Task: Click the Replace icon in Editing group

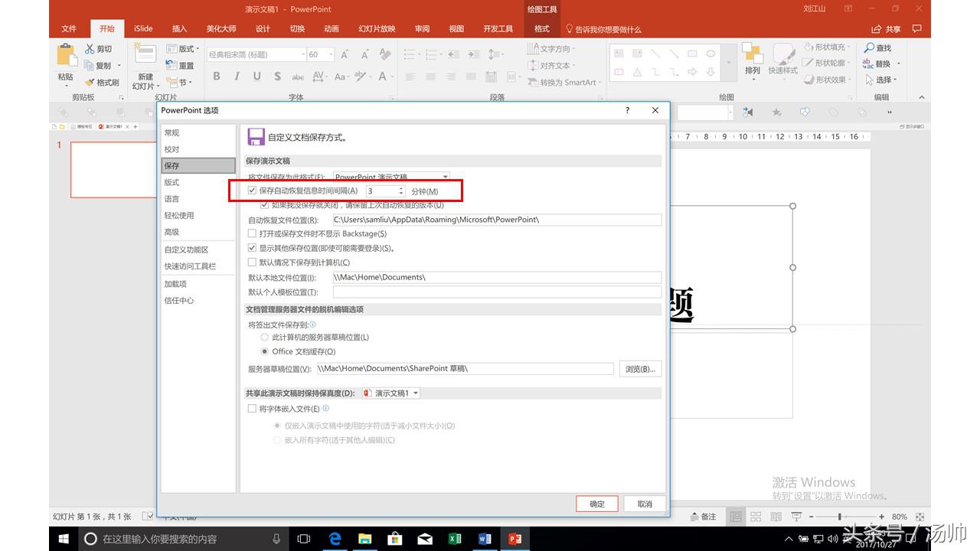Action: coord(869,64)
